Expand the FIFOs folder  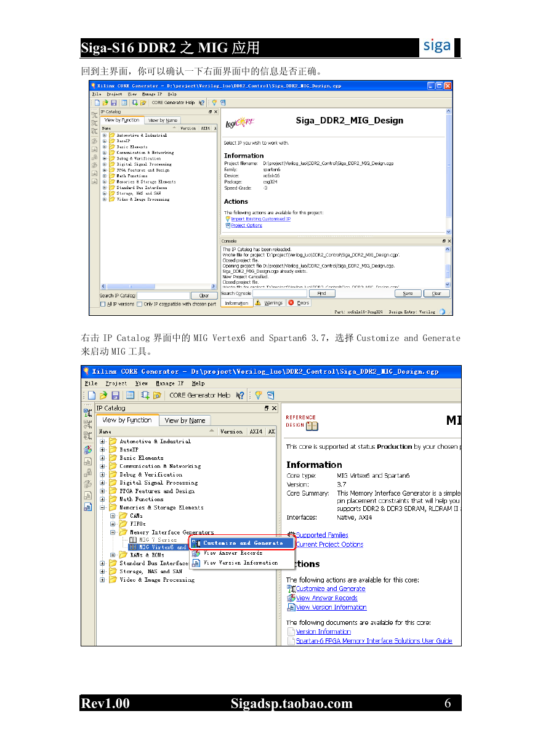click(x=113, y=524)
